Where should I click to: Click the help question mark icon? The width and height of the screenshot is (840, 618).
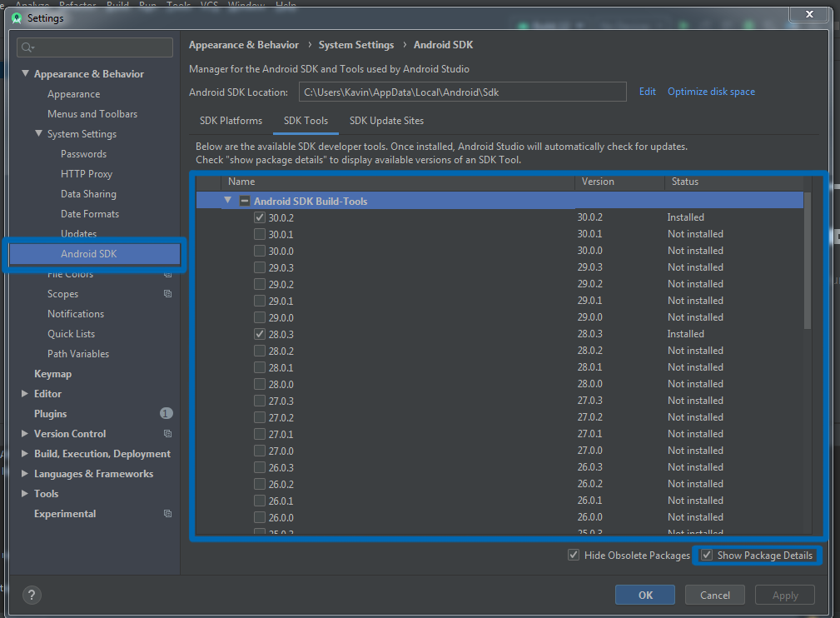[32, 595]
